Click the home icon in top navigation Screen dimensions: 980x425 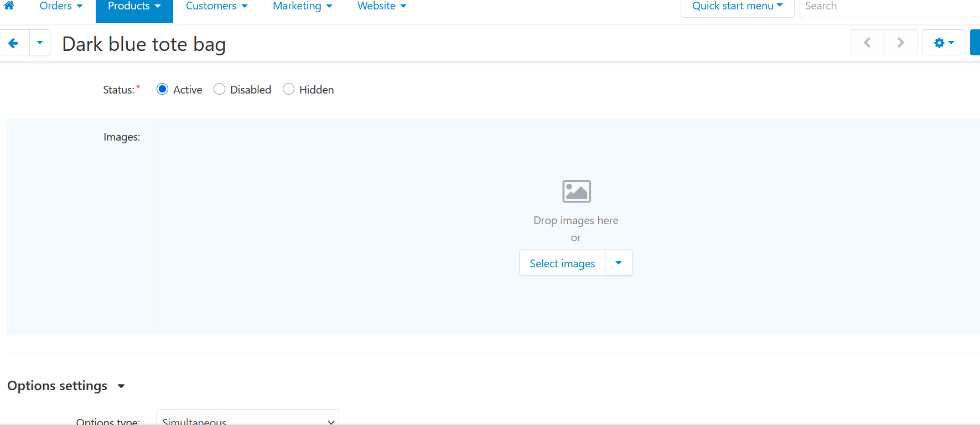pyautogui.click(x=9, y=6)
